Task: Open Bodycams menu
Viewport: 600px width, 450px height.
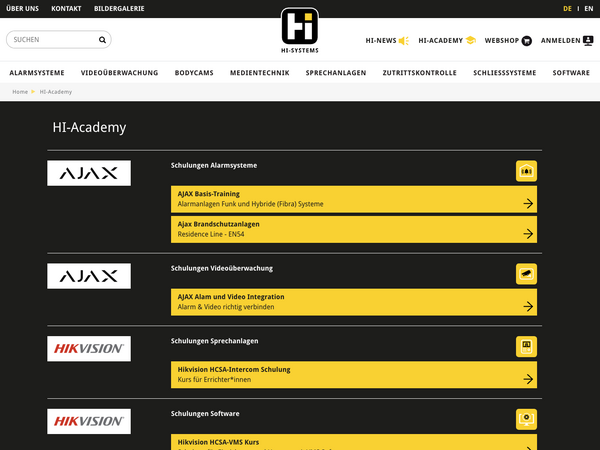Action: (x=194, y=73)
